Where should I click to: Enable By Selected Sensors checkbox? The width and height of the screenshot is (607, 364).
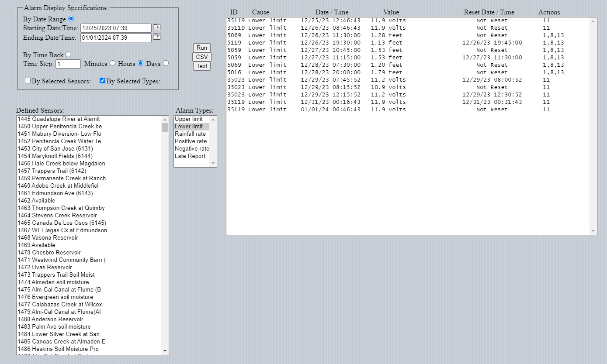tap(28, 81)
